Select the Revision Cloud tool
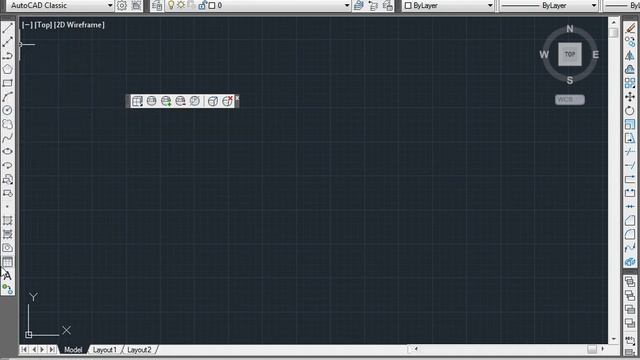The height and width of the screenshot is (360, 640). point(7,124)
